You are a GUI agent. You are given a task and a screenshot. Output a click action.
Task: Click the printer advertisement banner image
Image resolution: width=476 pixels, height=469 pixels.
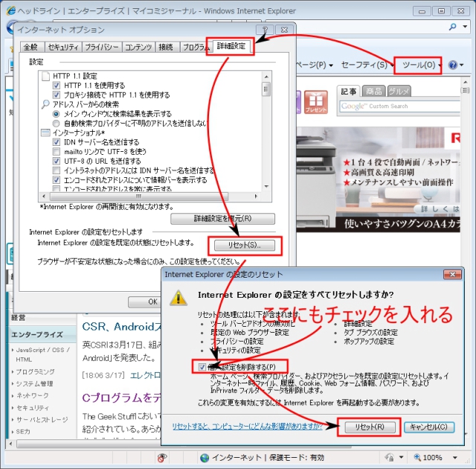click(379, 179)
